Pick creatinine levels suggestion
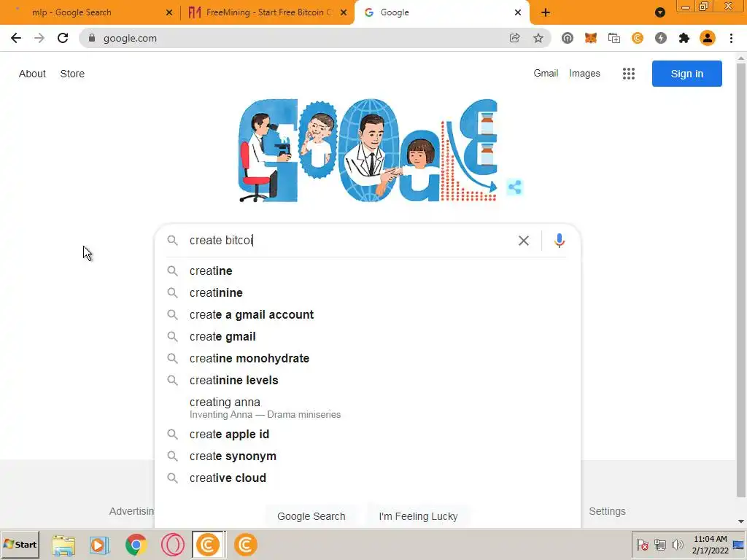This screenshot has width=747, height=560. [x=368, y=381]
